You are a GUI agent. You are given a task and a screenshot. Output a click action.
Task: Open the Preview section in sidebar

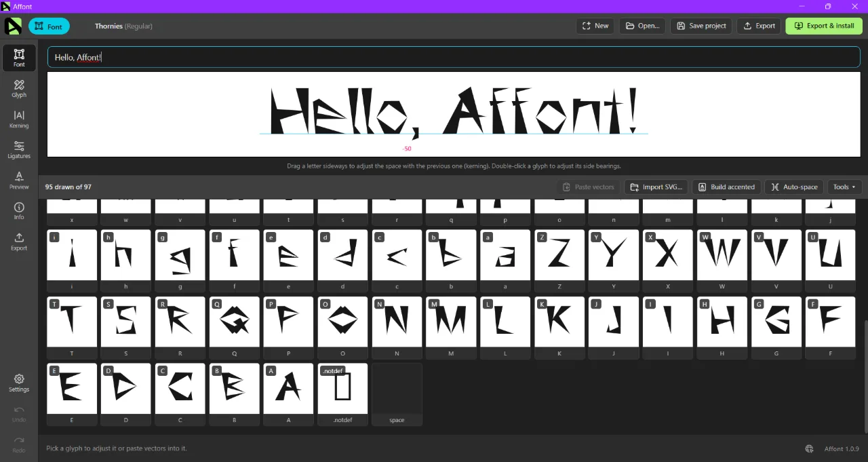tap(19, 180)
